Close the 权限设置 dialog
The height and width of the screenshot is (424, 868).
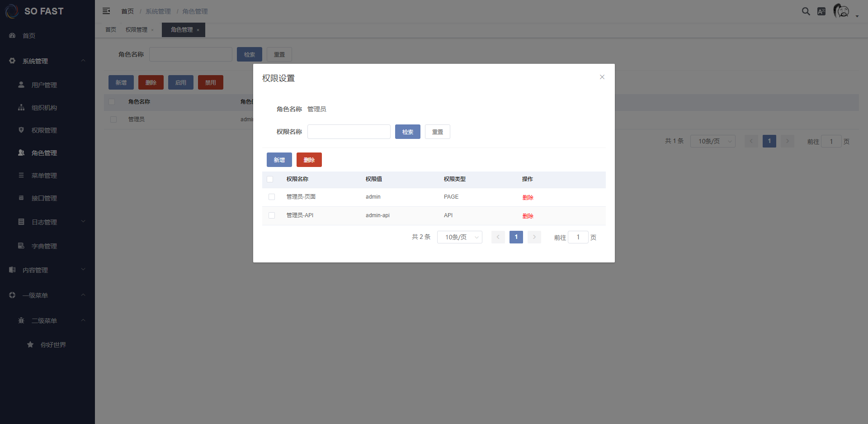pyautogui.click(x=602, y=77)
